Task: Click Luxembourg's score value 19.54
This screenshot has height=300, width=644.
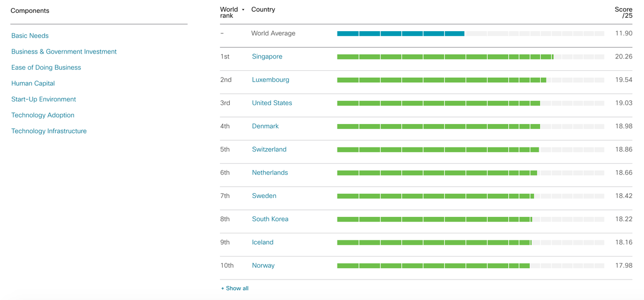Action: (624, 79)
